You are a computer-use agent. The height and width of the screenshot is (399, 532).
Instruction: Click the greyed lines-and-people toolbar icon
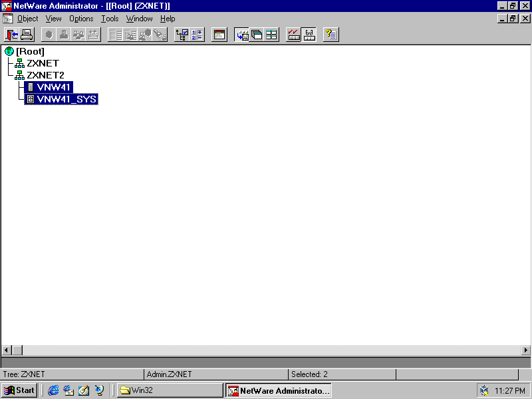coord(130,35)
